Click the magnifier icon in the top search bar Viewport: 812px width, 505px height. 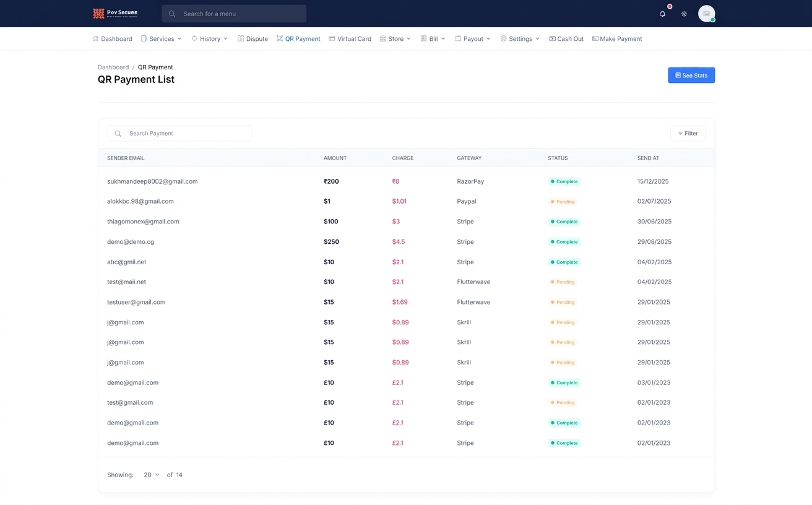172,14
